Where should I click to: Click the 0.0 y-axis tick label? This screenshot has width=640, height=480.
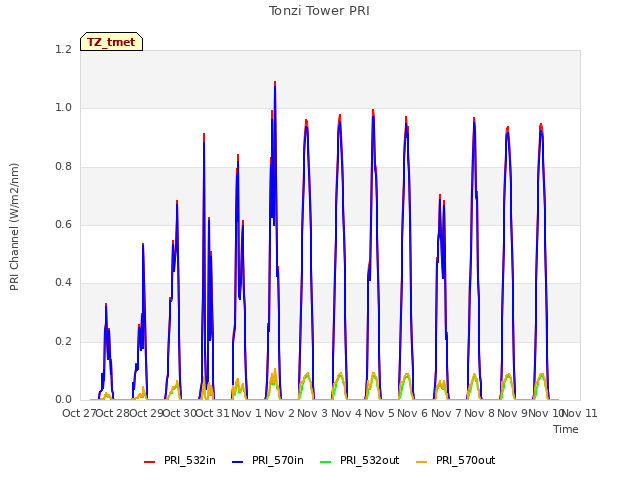[63, 400]
